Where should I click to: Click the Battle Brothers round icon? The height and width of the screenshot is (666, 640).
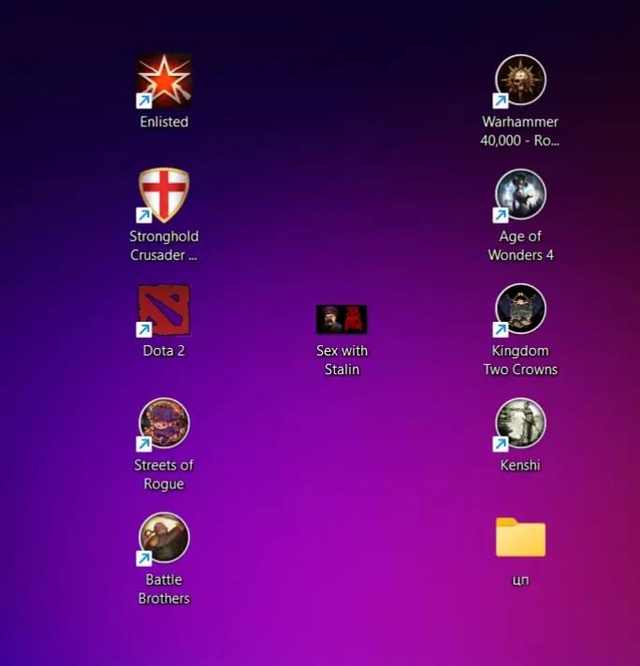click(164, 539)
